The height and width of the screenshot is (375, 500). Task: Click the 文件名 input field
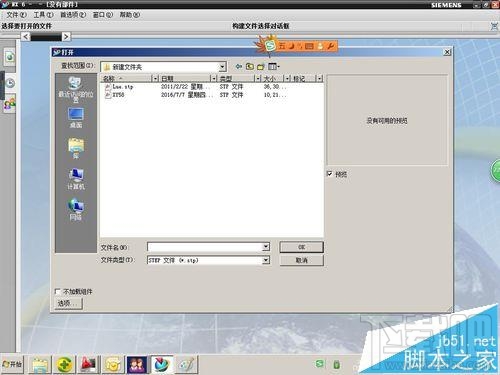coord(204,247)
